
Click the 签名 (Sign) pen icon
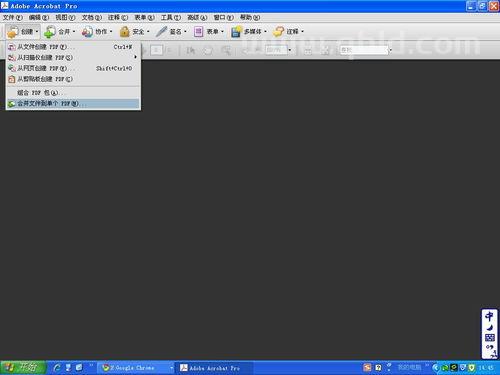coord(161,32)
